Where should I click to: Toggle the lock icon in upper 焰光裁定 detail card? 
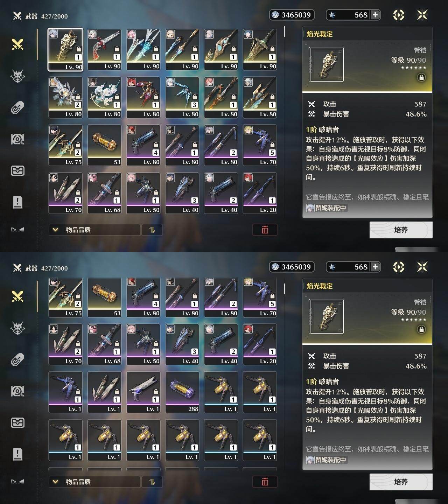pos(421,77)
